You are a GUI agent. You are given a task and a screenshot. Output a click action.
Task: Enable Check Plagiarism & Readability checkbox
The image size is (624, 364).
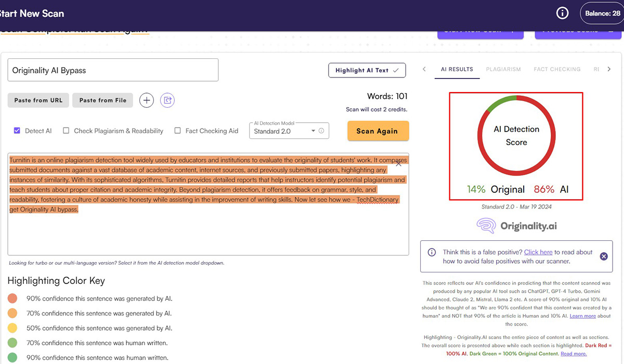pos(66,131)
